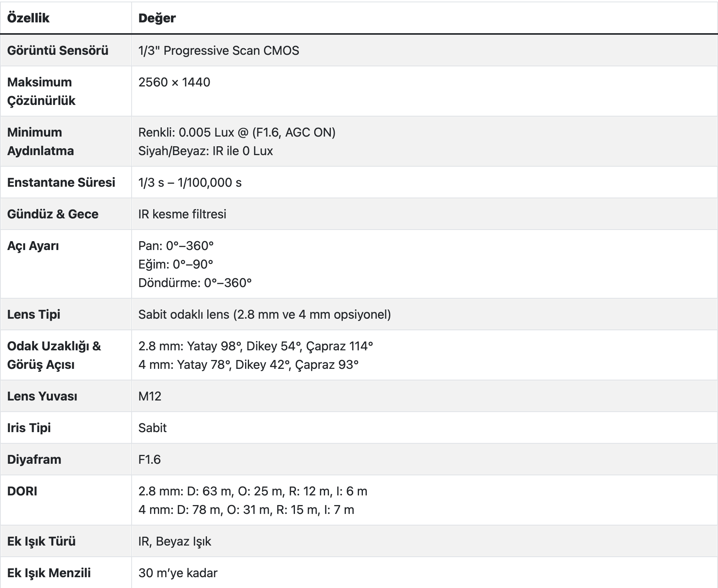Click the 2.8 mm viewing angle line
The image size is (718, 588).
pos(256,346)
